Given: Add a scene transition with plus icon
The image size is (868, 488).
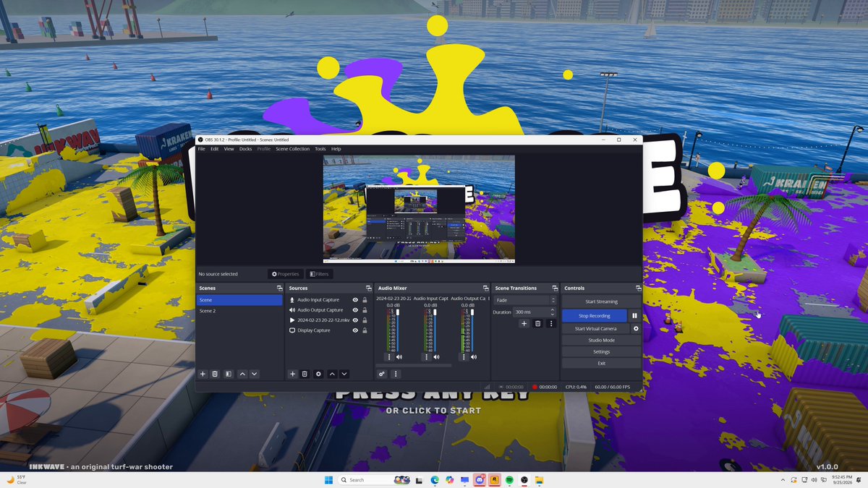Looking at the screenshot, I should pyautogui.click(x=524, y=323).
